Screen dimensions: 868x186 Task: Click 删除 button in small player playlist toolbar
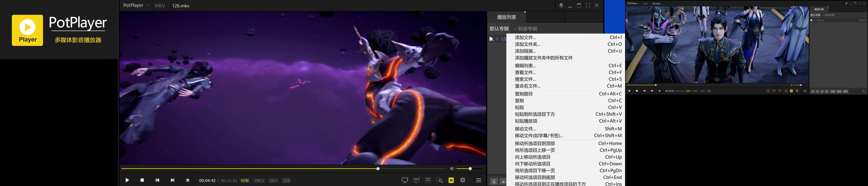coord(839,92)
